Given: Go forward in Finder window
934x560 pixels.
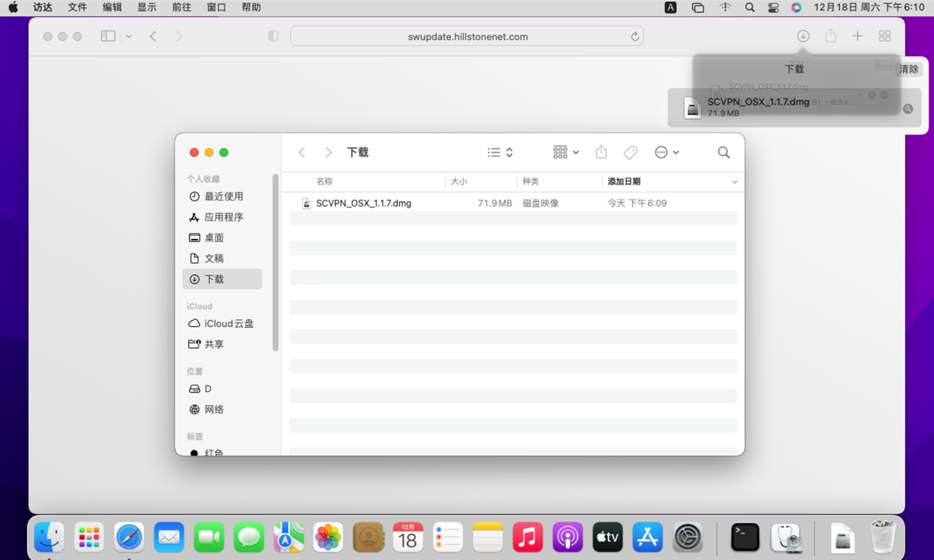Looking at the screenshot, I should (328, 152).
